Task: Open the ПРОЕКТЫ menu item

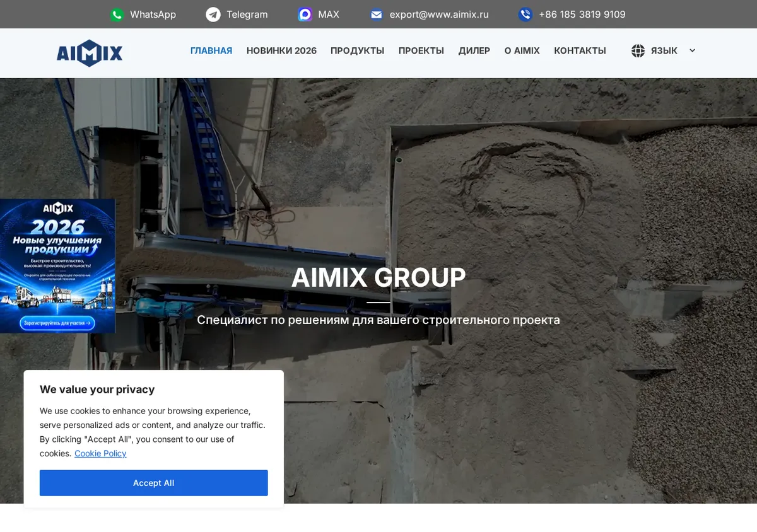Action: tap(421, 50)
